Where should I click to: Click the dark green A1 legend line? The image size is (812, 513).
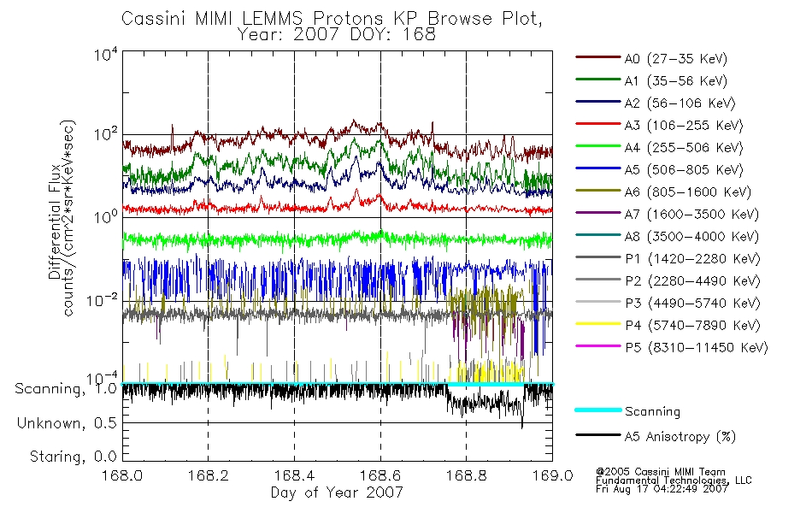pos(598,80)
